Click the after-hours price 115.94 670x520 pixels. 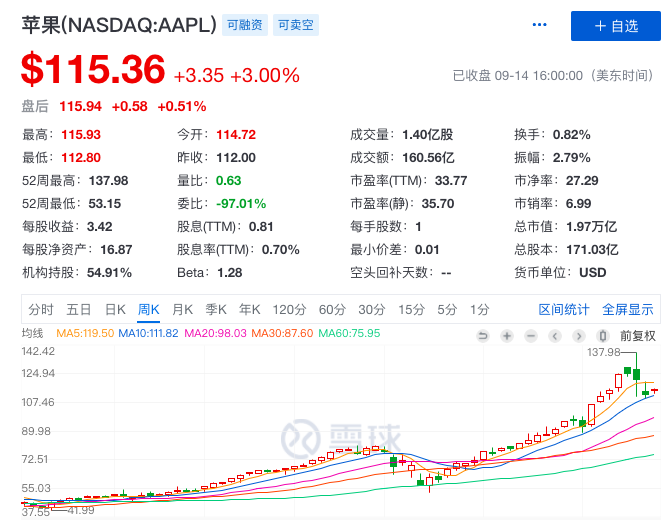(x=80, y=106)
